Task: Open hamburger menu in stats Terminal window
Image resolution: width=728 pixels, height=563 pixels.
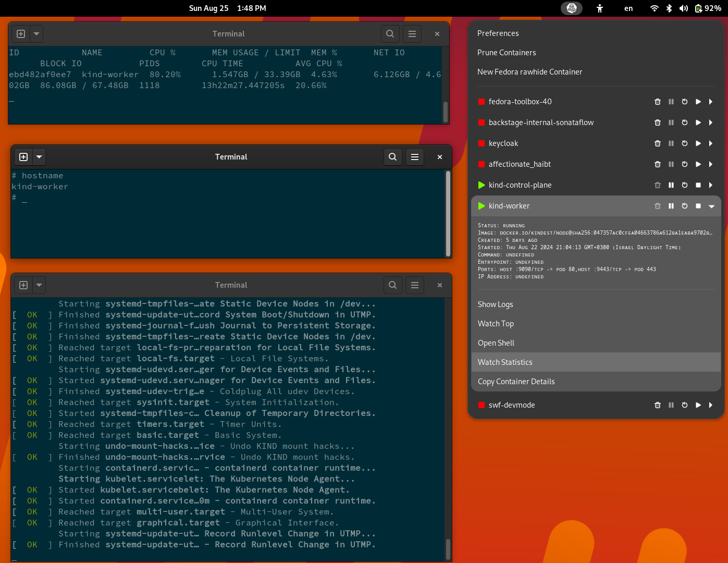Action: pos(412,34)
